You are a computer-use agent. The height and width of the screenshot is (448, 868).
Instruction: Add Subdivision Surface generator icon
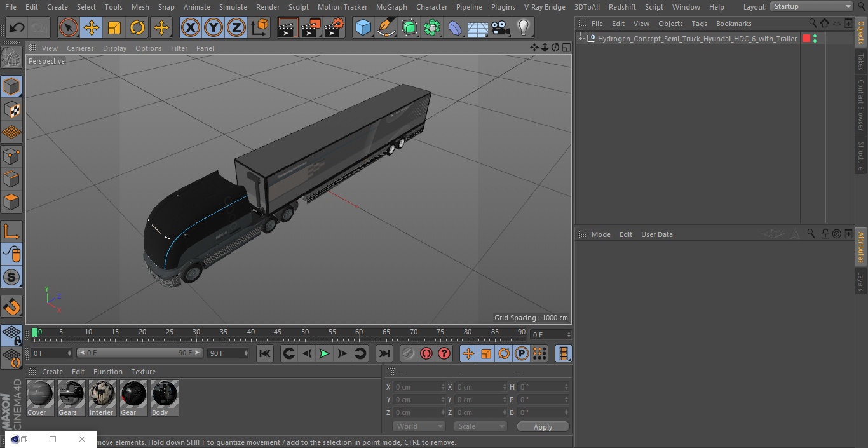coord(409,27)
